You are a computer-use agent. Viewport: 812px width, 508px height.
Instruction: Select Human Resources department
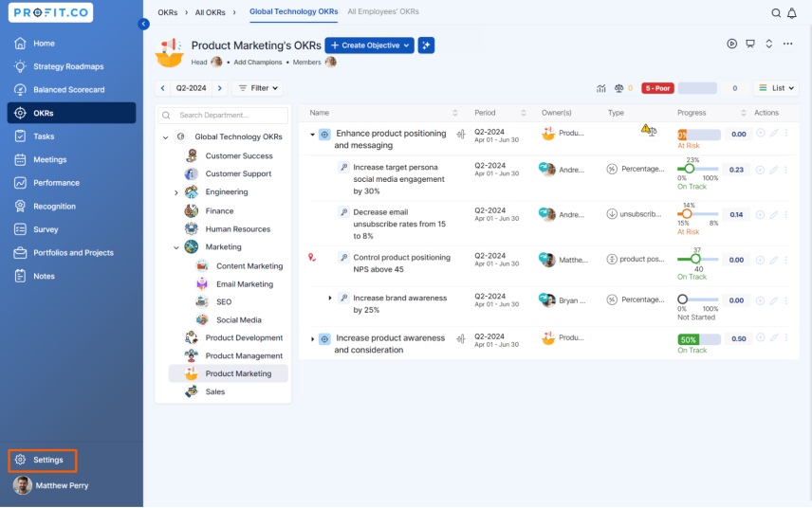(x=238, y=229)
